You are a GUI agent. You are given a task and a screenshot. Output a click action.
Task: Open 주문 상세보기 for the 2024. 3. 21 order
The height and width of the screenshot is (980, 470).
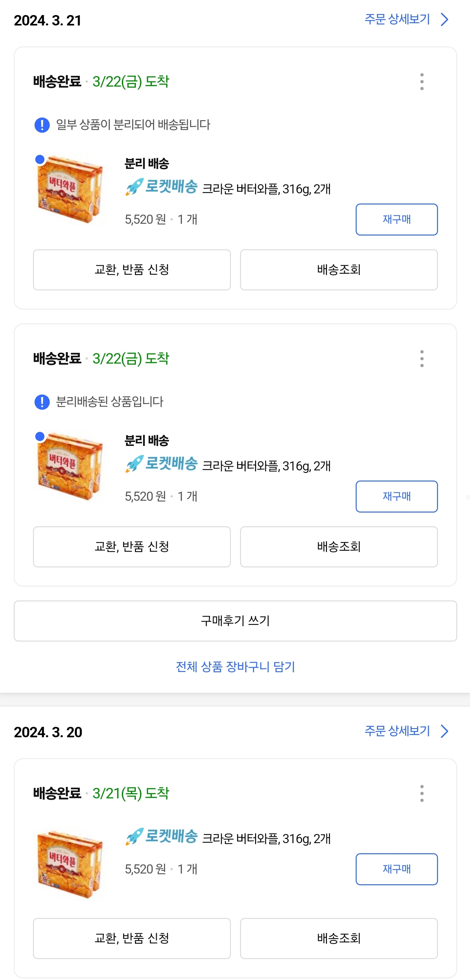[x=406, y=19]
